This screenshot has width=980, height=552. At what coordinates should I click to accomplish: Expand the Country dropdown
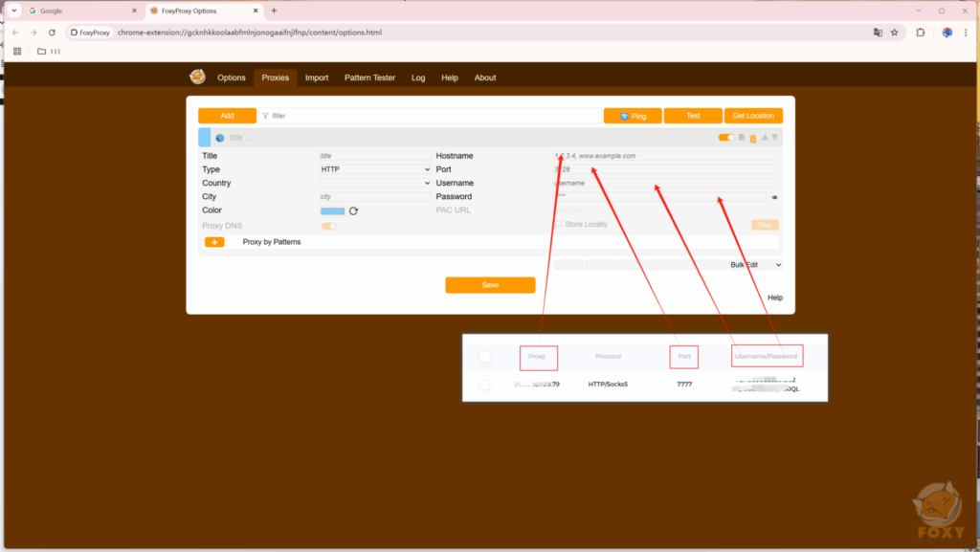tap(374, 183)
